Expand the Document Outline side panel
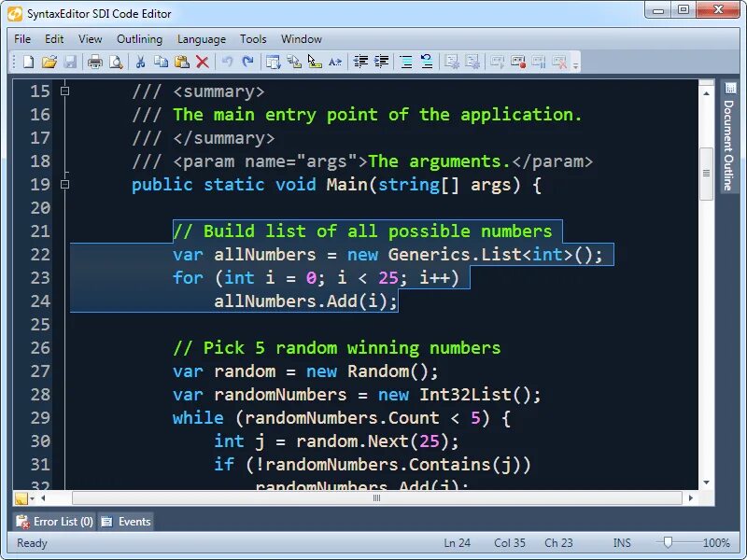The width and height of the screenshot is (747, 560). click(729, 136)
